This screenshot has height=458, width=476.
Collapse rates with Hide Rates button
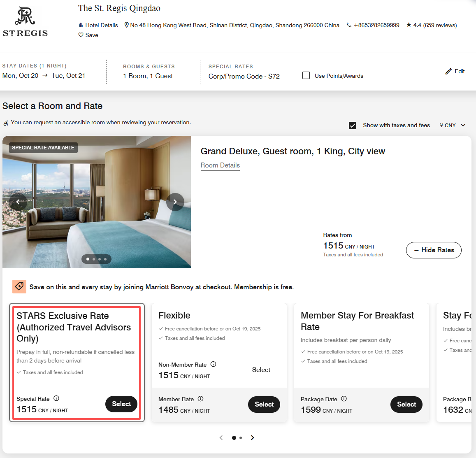point(434,250)
